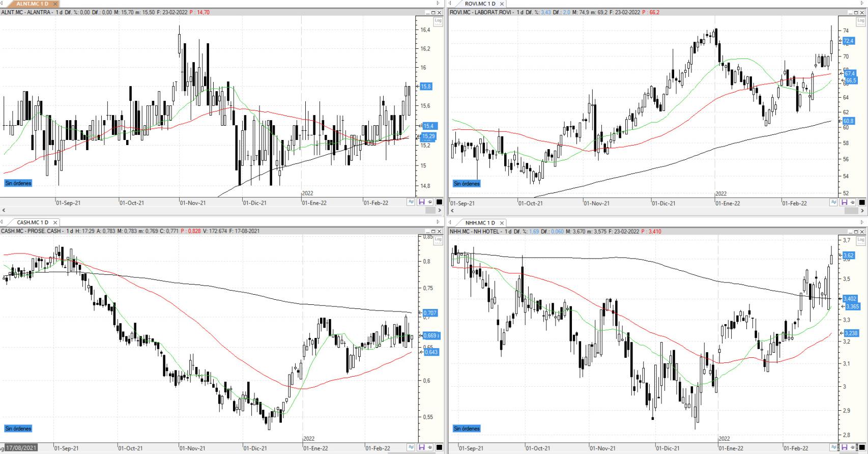This screenshot has width=868, height=454.
Task: Close the ALNT.MC 1 D tab
Action: (x=55, y=4)
